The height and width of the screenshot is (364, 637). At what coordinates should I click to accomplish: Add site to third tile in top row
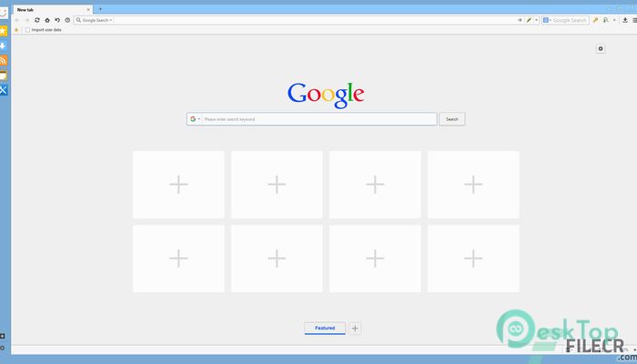(375, 185)
